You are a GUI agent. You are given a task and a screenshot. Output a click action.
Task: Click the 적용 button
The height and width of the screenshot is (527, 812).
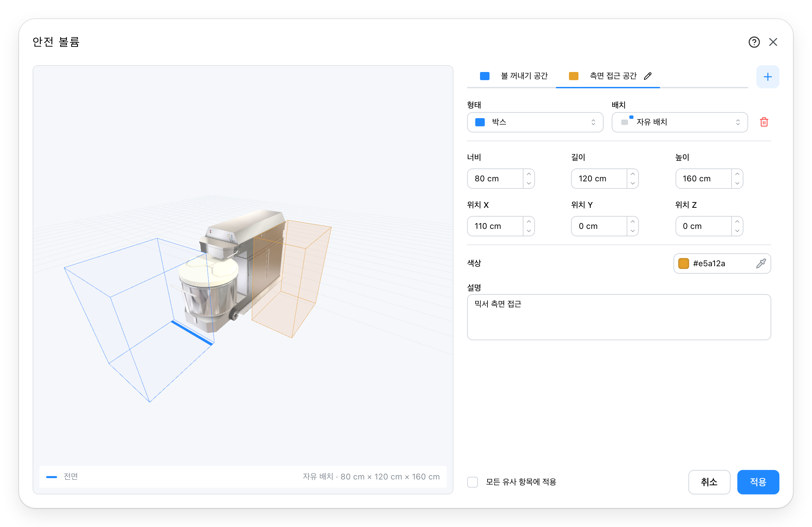758,482
